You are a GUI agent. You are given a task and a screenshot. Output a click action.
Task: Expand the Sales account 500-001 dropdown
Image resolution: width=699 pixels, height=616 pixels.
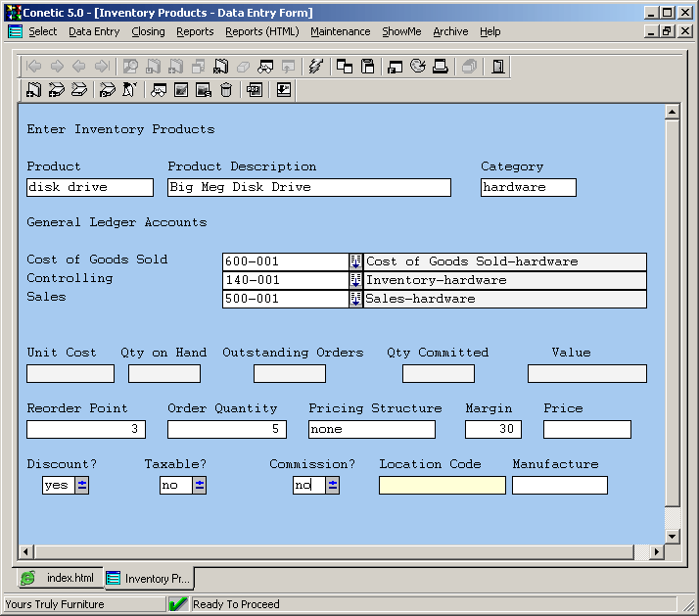[x=356, y=299]
